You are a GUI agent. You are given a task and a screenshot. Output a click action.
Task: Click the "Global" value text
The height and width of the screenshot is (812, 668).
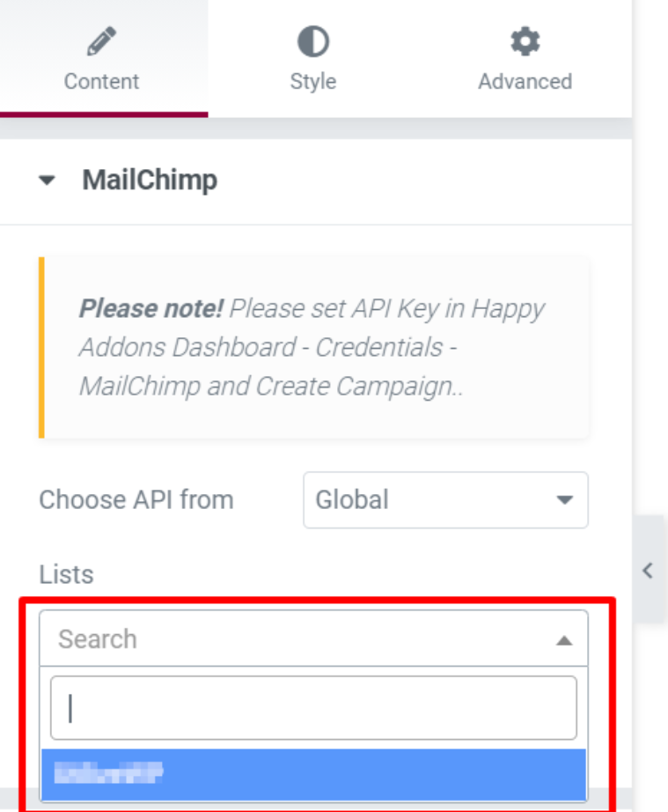[x=352, y=500]
